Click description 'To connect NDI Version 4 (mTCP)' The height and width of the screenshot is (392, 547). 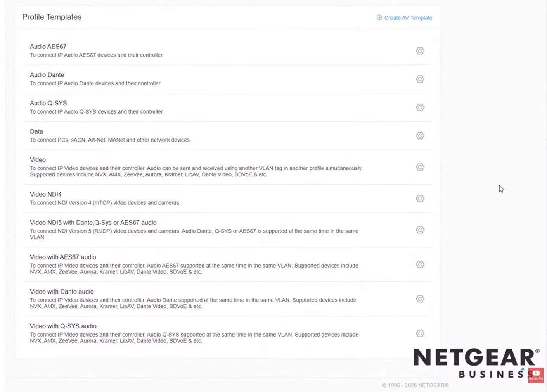tap(105, 203)
